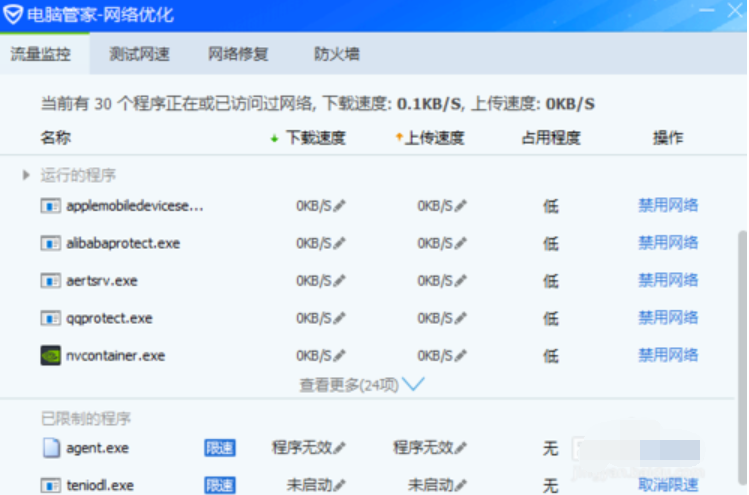Image resolution: width=749 pixels, height=495 pixels.
Task: Click 禁用网络 for alibabaprotect.exe
Action: (x=668, y=243)
